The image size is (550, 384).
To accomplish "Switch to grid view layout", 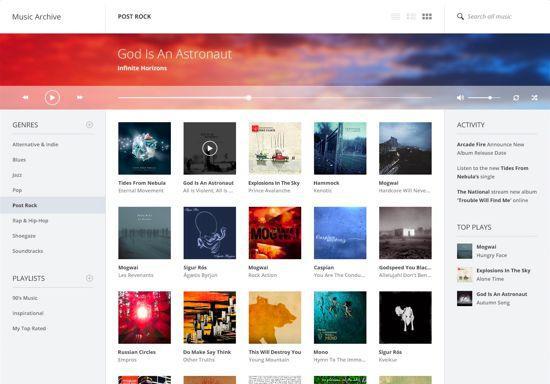I will [x=427, y=16].
